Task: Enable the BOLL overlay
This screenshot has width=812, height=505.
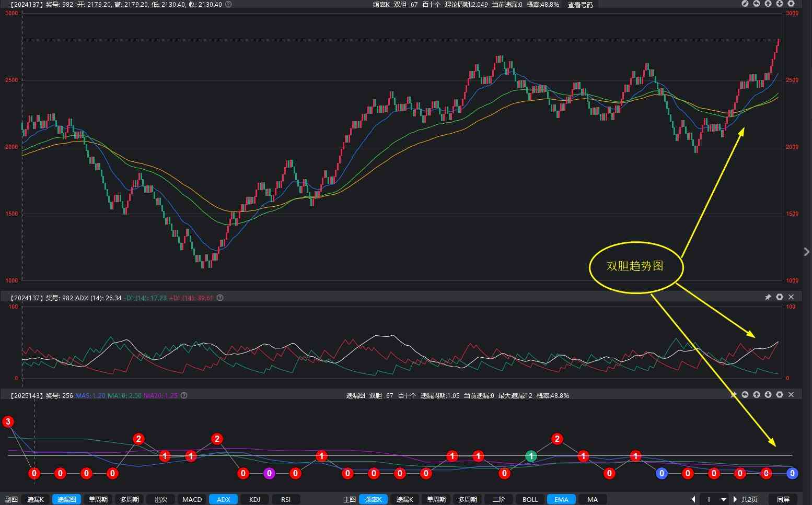Action: coord(530,500)
